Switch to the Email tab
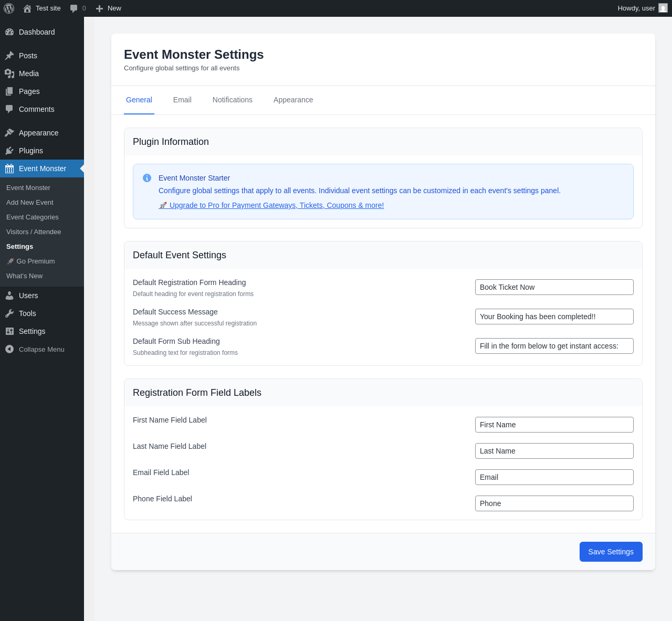 (182, 100)
